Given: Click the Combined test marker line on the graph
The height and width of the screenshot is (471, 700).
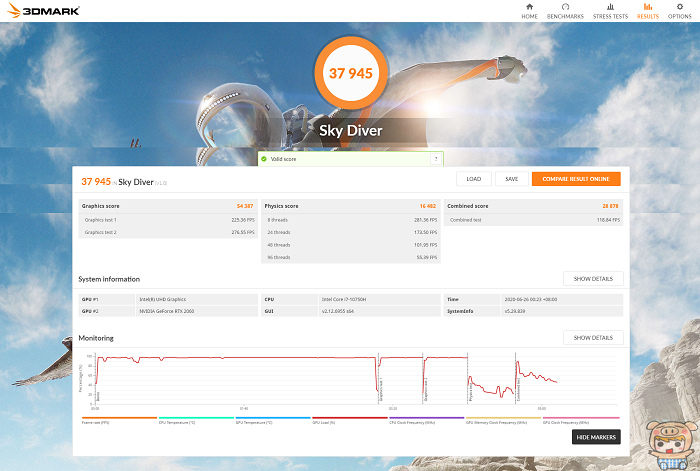Looking at the screenshot, I should coord(516,378).
